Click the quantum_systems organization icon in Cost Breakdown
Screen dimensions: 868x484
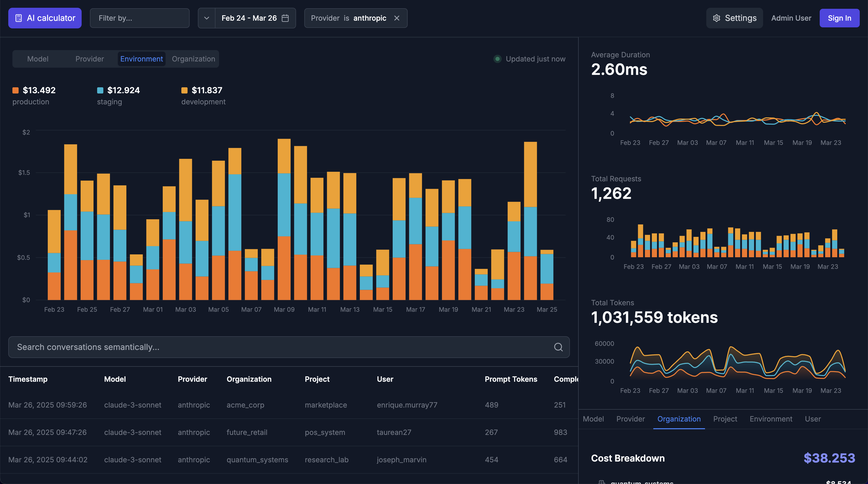[601, 482]
